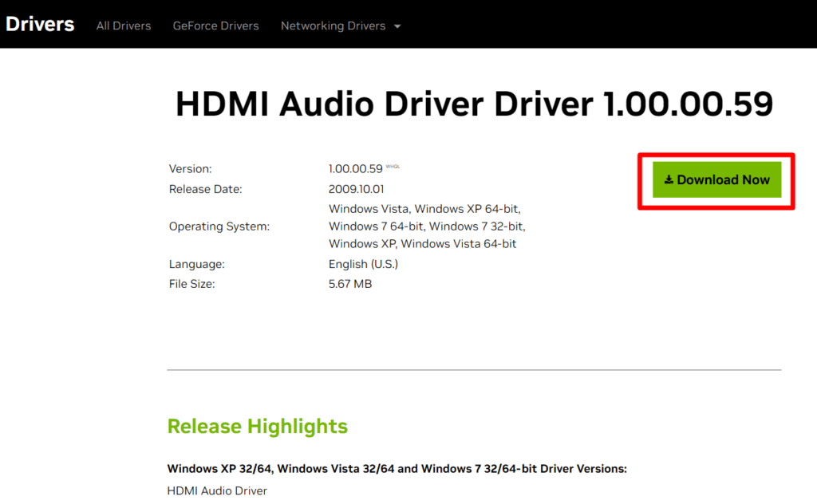The height and width of the screenshot is (504, 817).
Task: Click the File Size: label
Action: [x=191, y=284]
